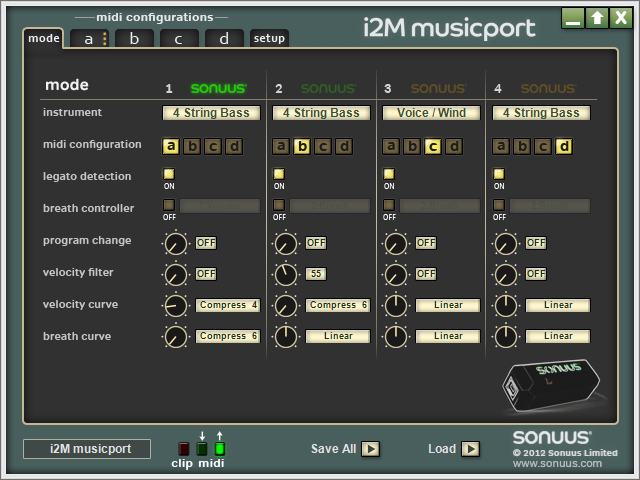Viewport: 640px width, 480px height.
Task: Toggle legato detection for device 2
Action: pyautogui.click(x=279, y=174)
